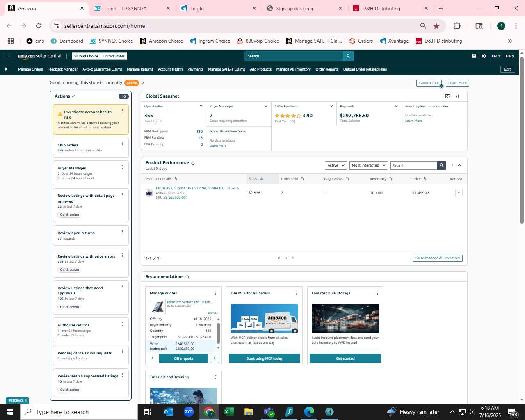The image size is (525, 420).
Task: Expand the Open Orders dropdown
Action: (x=201, y=106)
